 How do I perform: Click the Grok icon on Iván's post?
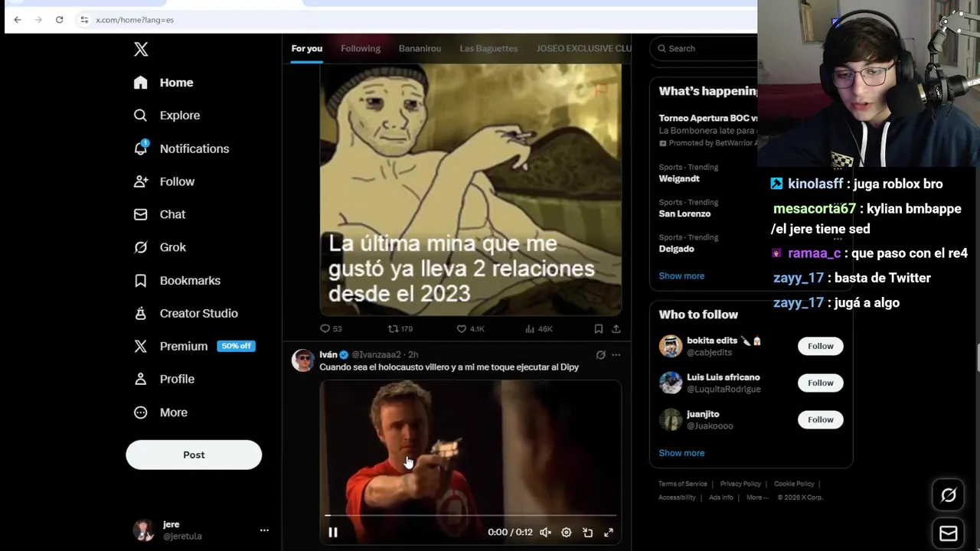tap(600, 354)
